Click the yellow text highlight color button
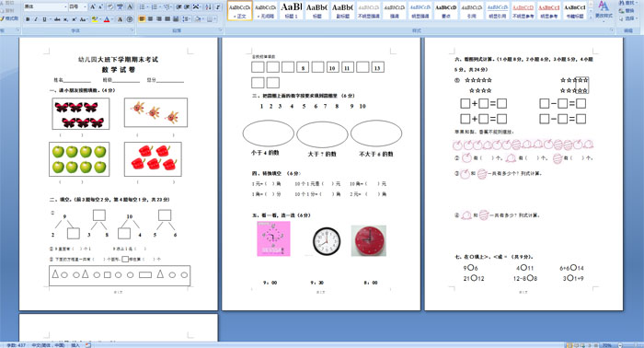 pos(95,19)
